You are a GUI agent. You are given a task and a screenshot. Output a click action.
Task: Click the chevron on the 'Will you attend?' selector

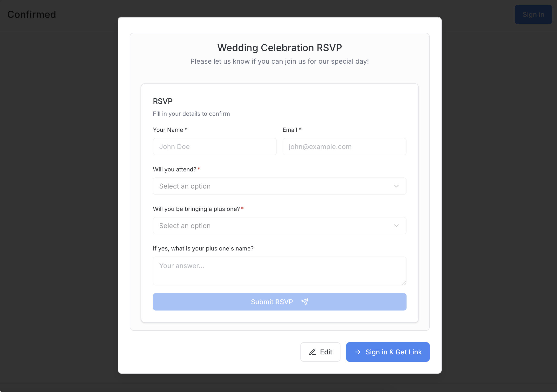[x=396, y=186]
